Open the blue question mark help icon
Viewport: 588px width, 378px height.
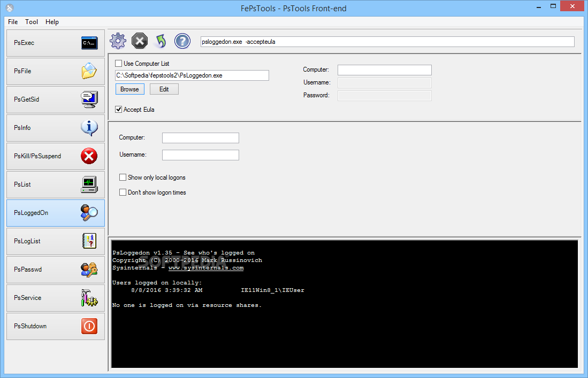pyautogui.click(x=182, y=41)
